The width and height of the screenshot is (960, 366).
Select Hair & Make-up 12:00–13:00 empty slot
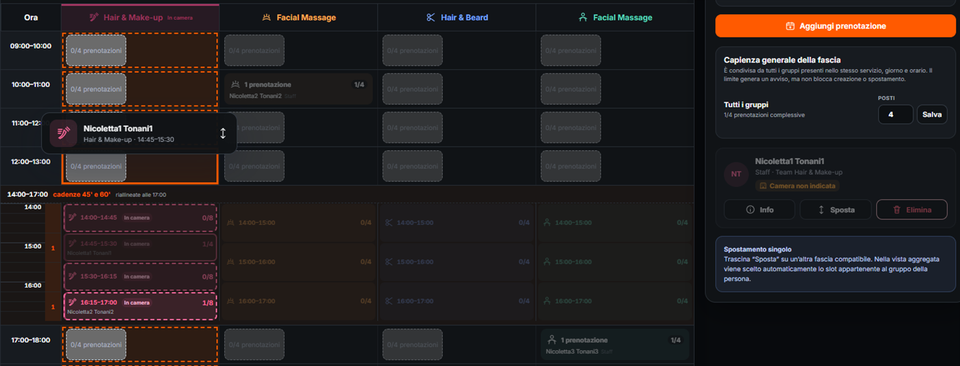[96, 166]
